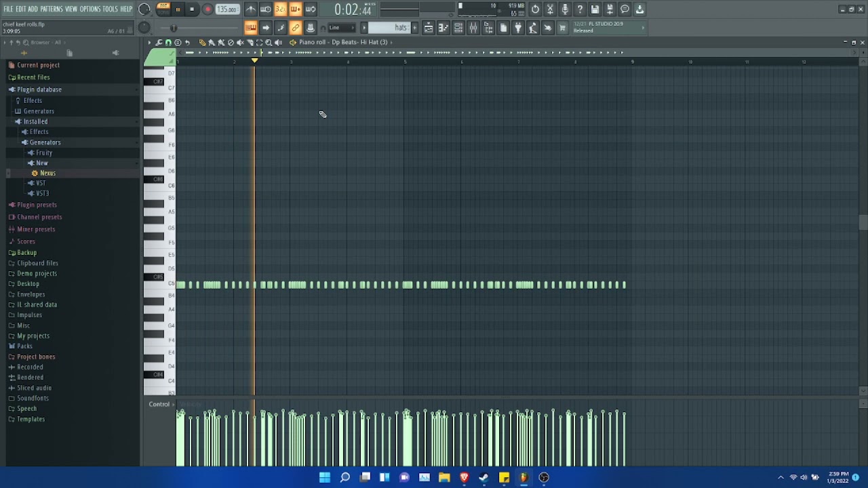Expand the Plugin database folder
This screenshot has height=488, width=868.
pyautogui.click(x=39, y=89)
